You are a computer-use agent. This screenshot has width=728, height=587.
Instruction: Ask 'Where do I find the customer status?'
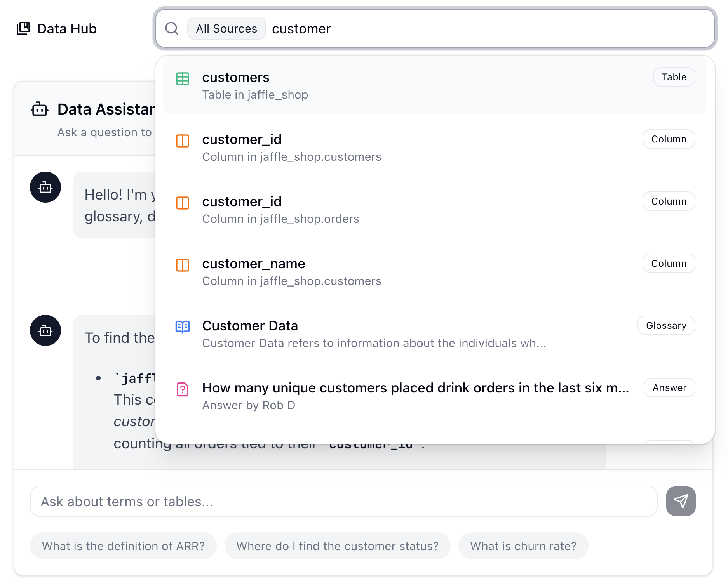(x=337, y=546)
